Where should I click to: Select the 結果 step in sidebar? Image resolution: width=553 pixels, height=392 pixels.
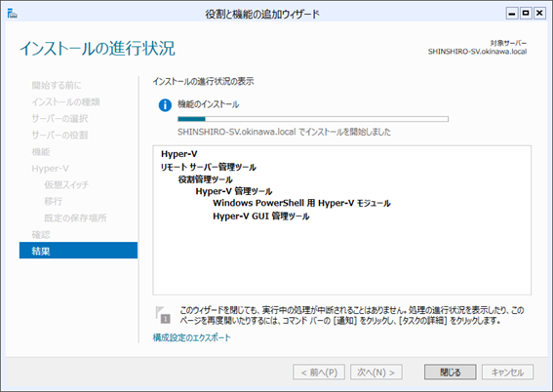point(78,251)
